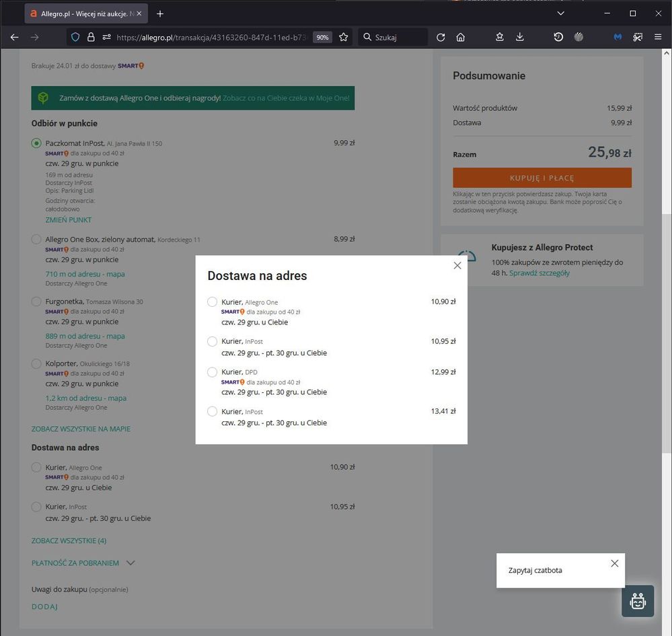
Task: Click the Wartość produktów 15,99 zł value
Action: coord(620,108)
